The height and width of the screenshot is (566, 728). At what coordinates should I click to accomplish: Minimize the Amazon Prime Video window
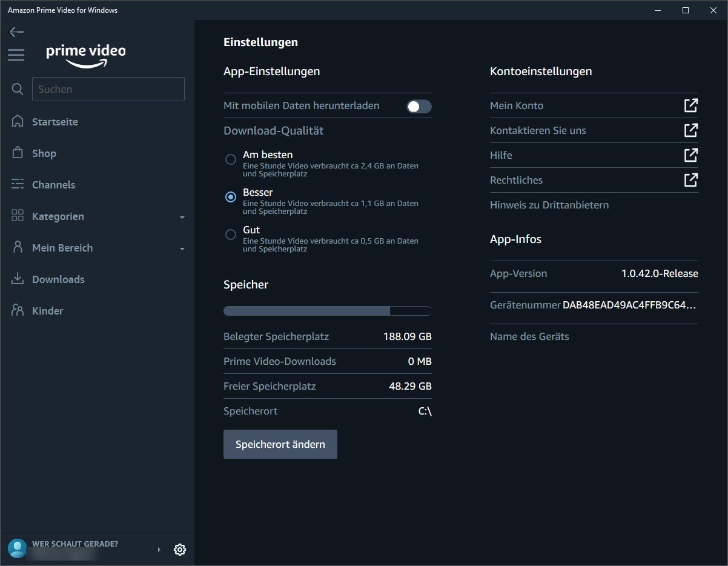tap(658, 10)
